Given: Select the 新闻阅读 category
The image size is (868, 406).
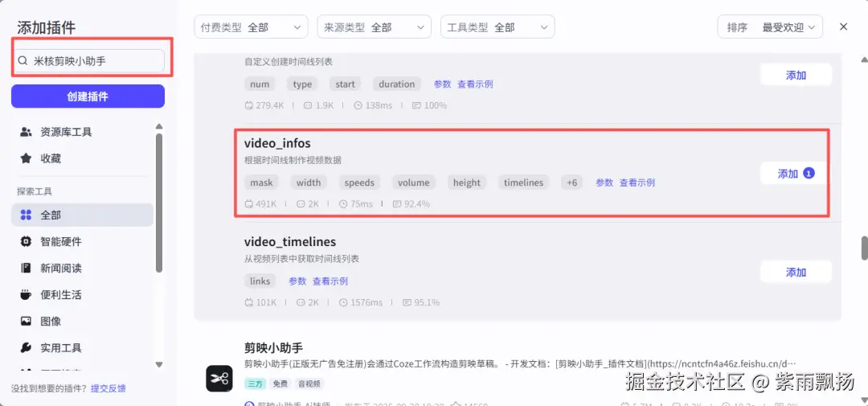Looking at the screenshot, I should pyautogui.click(x=82, y=268).
